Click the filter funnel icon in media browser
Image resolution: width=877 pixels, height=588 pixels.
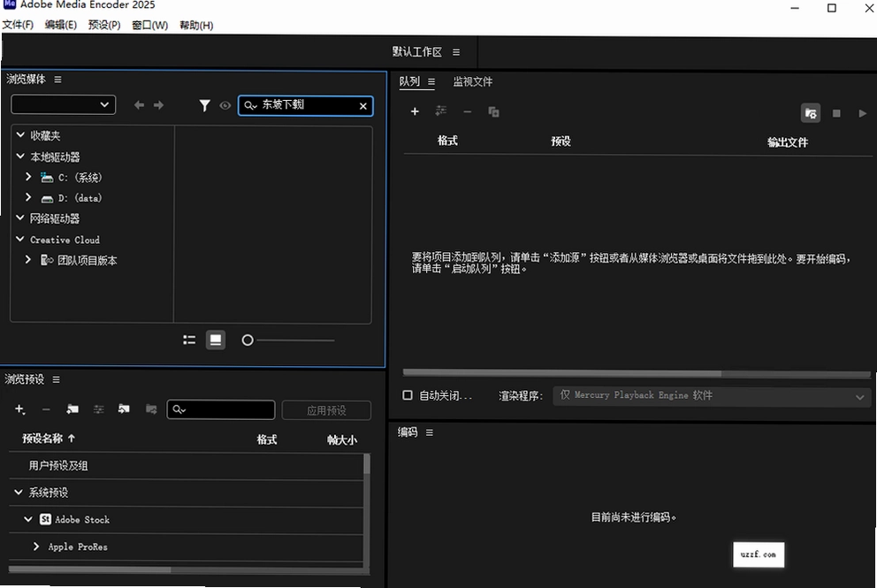point(204,105)
